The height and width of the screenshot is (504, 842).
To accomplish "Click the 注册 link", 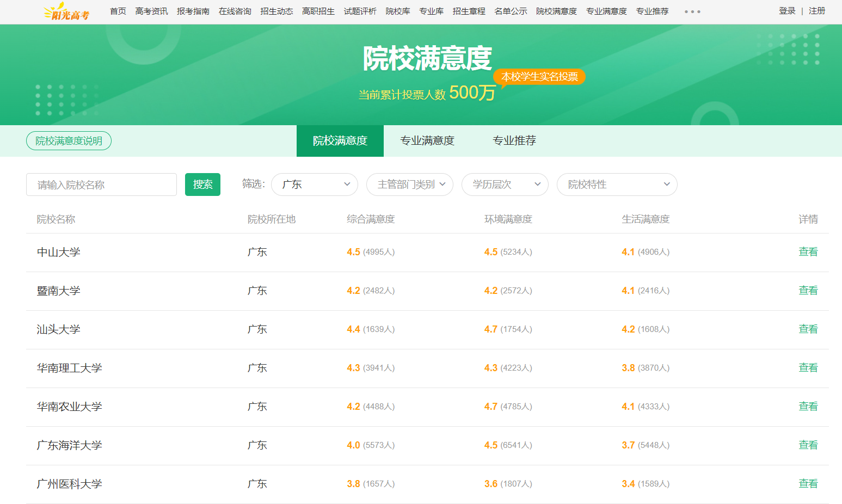I will pyautogui.click(x=817, y=11).
